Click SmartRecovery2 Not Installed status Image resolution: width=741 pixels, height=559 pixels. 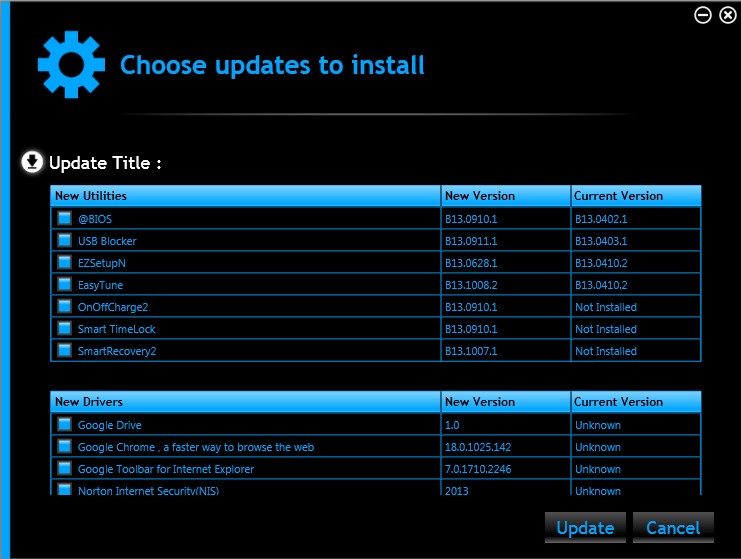[606, 351]
